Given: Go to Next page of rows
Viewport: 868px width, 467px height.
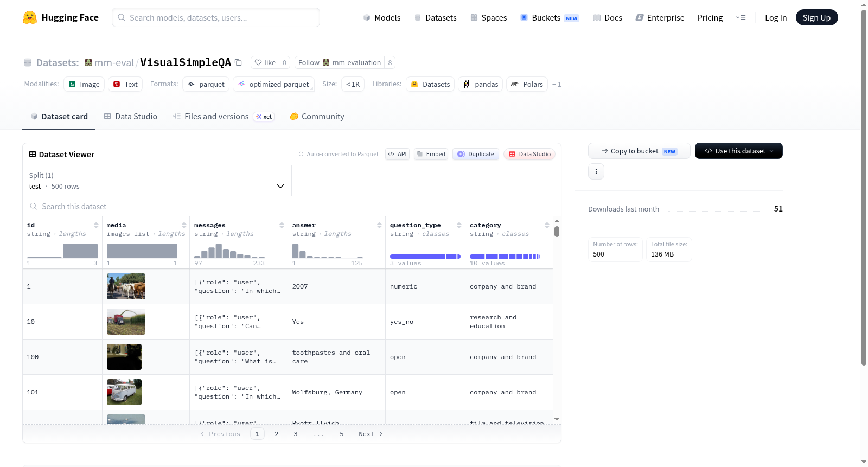Looking at the screenshot, I should coord(371,434).
